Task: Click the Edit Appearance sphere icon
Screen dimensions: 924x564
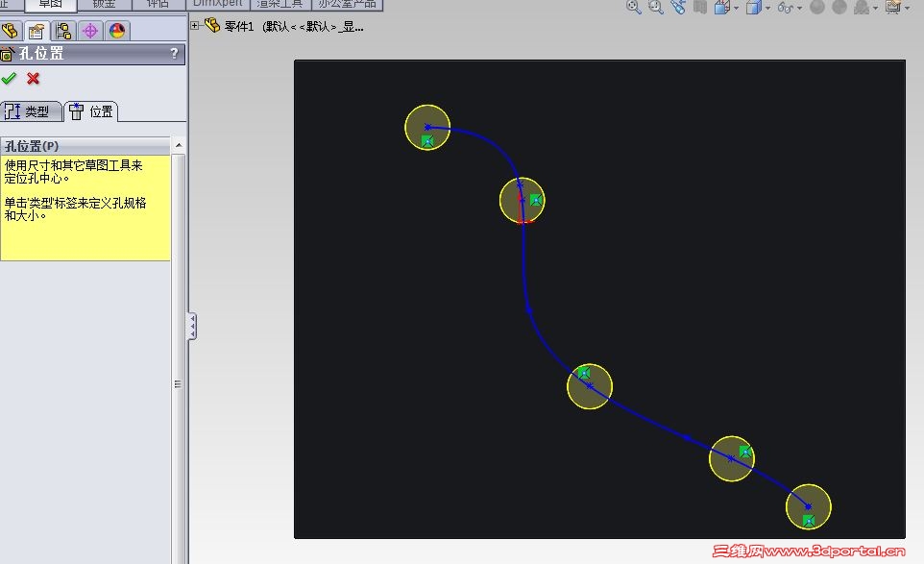Action: 817,7
